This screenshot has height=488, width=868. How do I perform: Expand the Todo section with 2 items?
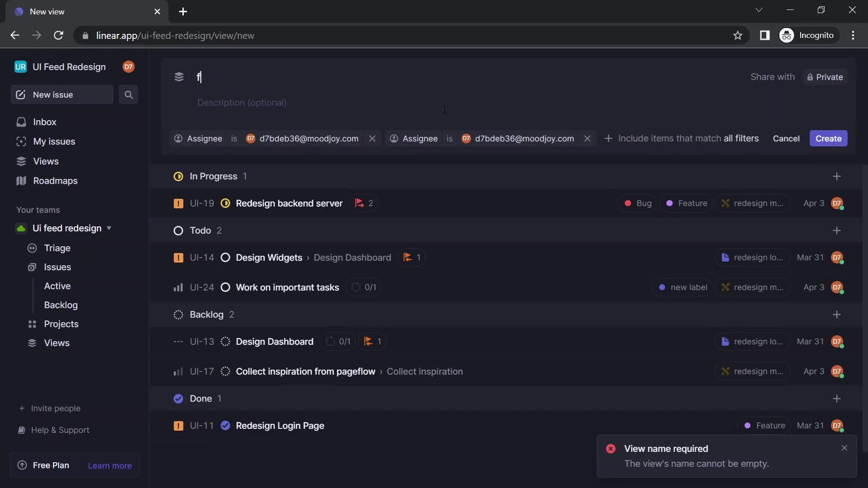click(x=200, y=230)
